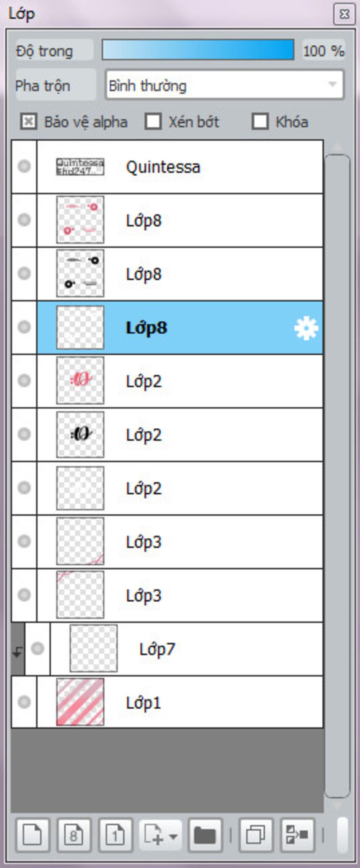360x868 pixels.
Task: Select the Lớp7 clipped layer
Action: point(187,649)
